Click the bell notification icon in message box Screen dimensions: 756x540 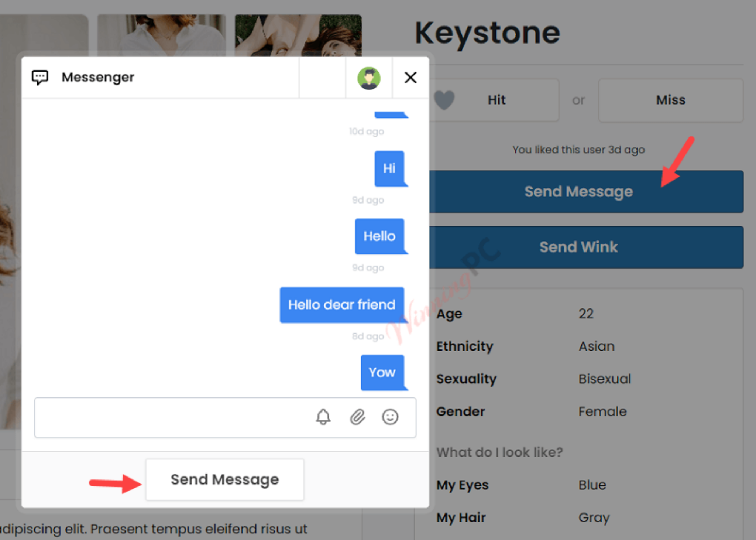point(323,417)
